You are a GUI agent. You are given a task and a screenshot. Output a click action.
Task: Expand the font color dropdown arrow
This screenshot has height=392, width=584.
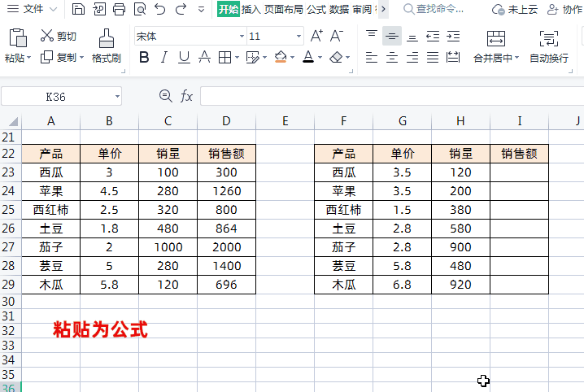[x=320, y=58]
